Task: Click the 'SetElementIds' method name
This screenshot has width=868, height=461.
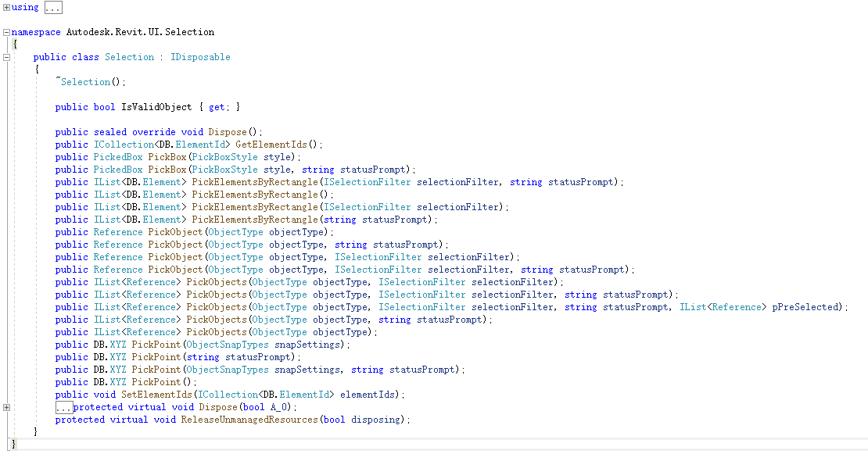Action: point(156,395)
